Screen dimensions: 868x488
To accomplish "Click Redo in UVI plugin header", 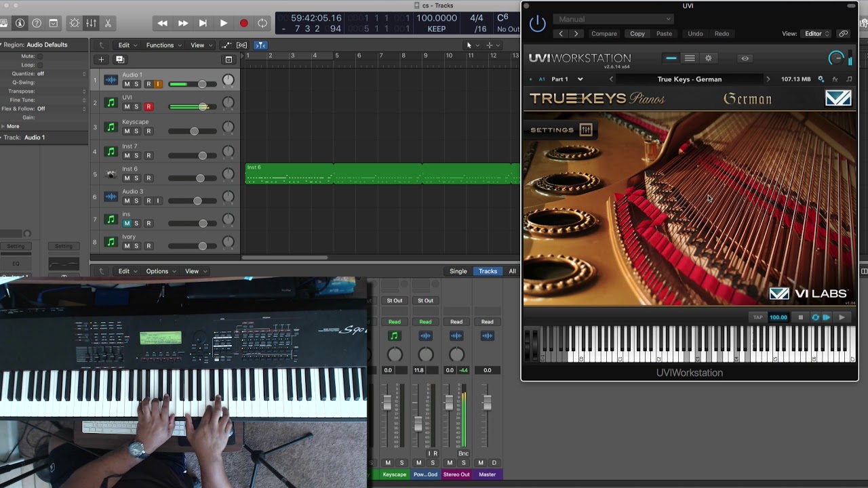I will pos(722,34).
